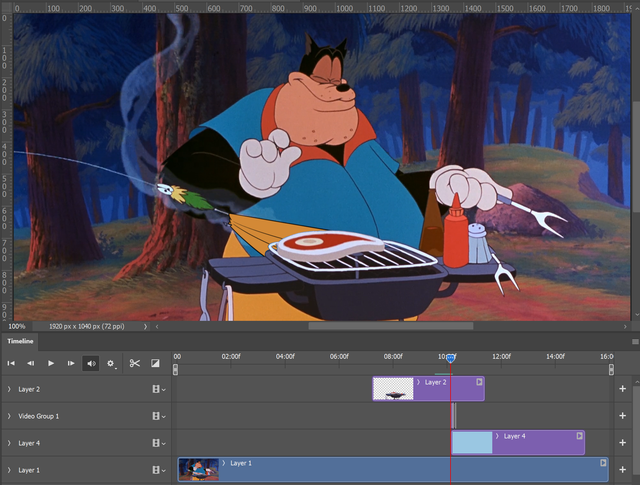Go to first frame button
The width and height of the screenshot is (640, 485).
[11, 363]
